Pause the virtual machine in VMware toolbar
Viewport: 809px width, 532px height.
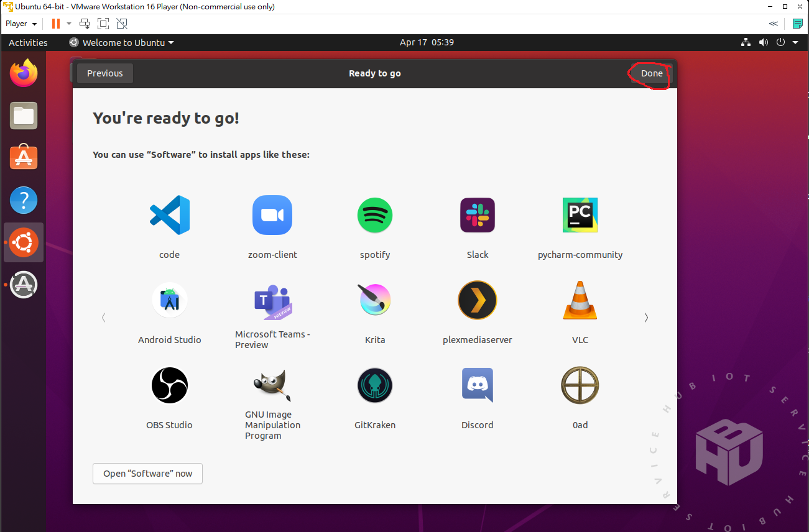56,24
